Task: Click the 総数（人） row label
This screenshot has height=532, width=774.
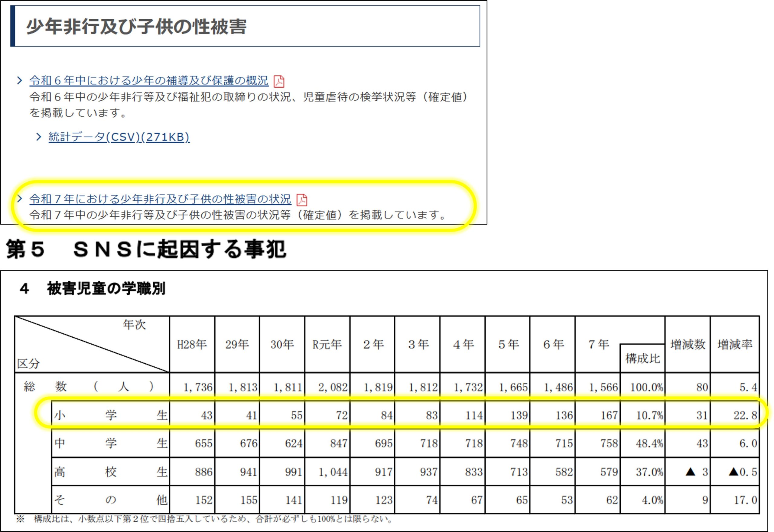Action: click(x=88, y=387)
